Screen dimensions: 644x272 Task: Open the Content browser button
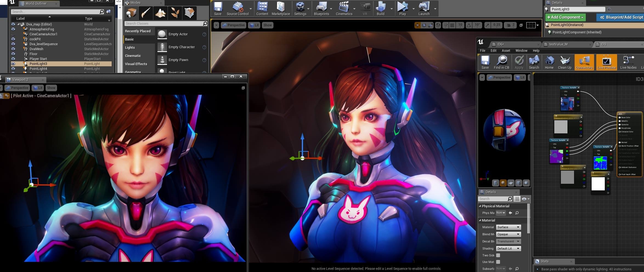tap(262, 8)
